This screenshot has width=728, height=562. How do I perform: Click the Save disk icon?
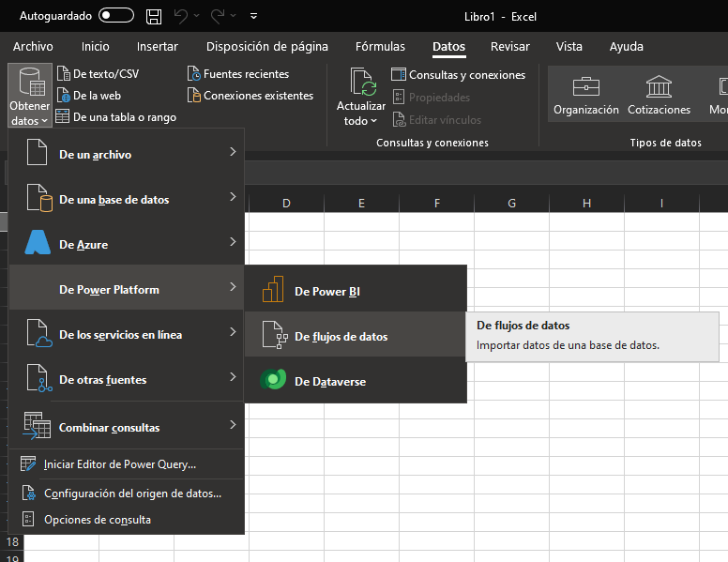[154, 16]
